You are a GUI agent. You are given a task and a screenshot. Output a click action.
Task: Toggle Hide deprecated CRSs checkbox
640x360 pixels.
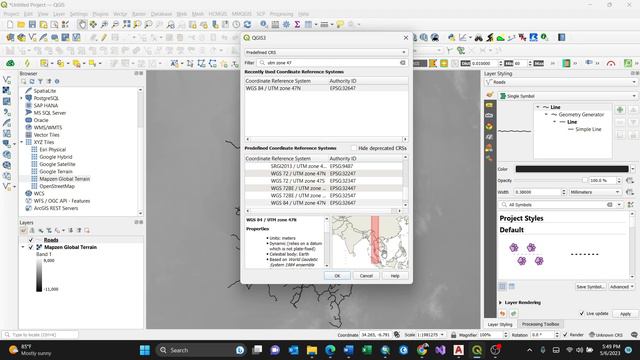tap(354, 148)
